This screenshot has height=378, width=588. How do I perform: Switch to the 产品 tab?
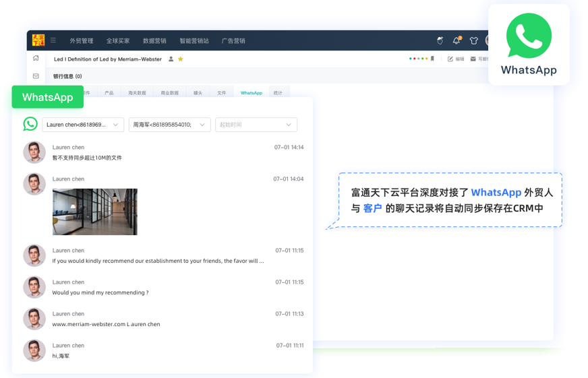coord(109,93)
